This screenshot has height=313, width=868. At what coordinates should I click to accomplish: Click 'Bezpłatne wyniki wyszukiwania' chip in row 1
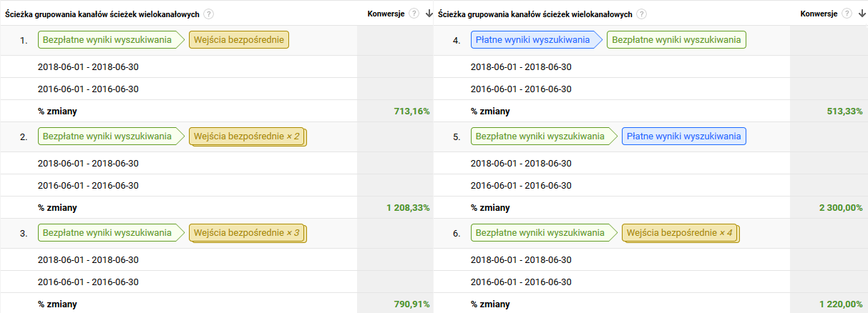point(107,40)
